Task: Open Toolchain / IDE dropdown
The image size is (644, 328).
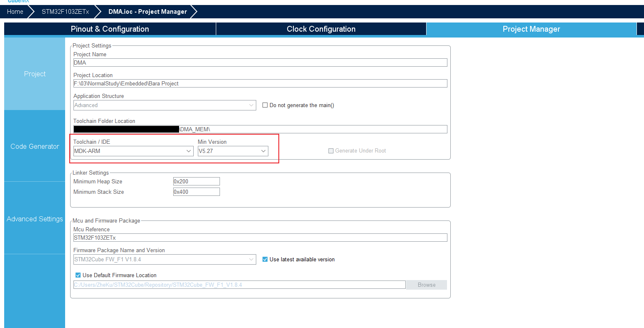Action: (x=133, y=151)
